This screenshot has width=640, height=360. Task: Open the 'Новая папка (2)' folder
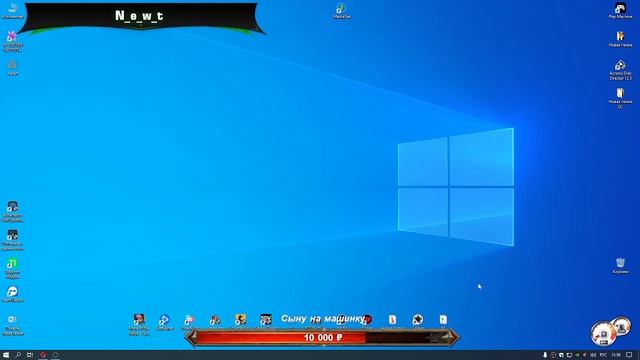coord(620,98)
